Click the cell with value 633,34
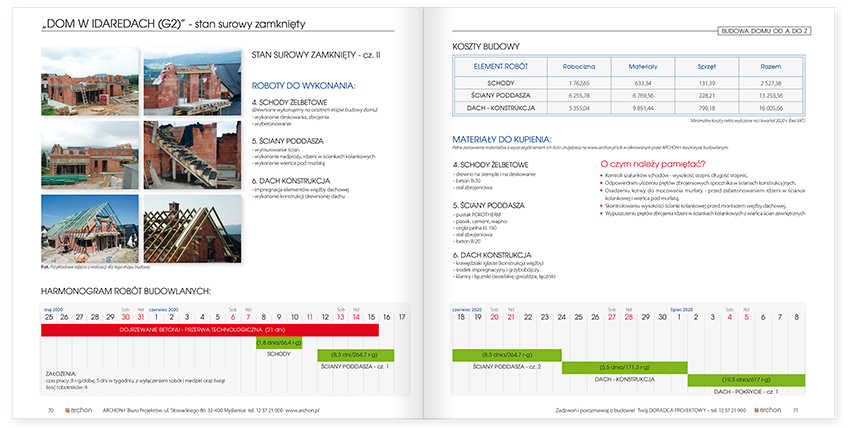 point(643,83)
